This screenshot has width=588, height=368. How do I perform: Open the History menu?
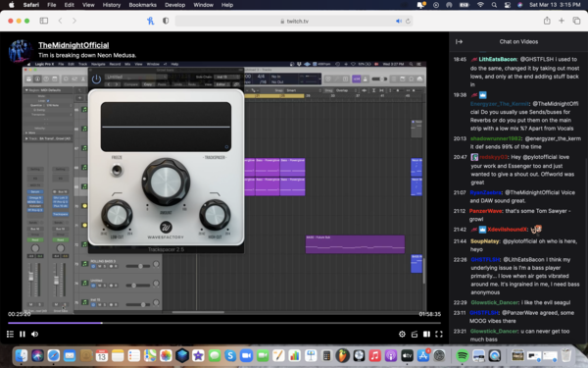coord(112,5)
